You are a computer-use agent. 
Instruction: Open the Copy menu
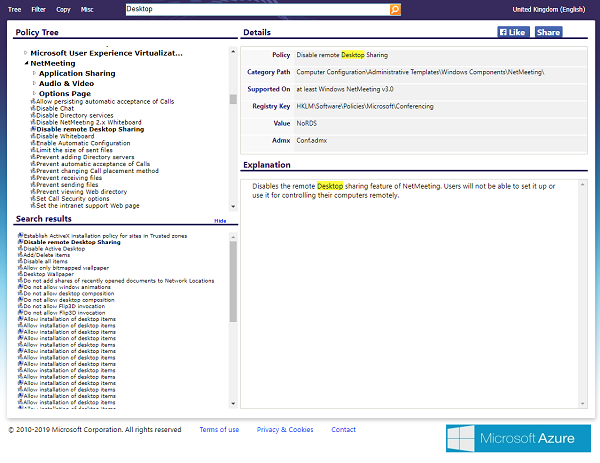63,9
